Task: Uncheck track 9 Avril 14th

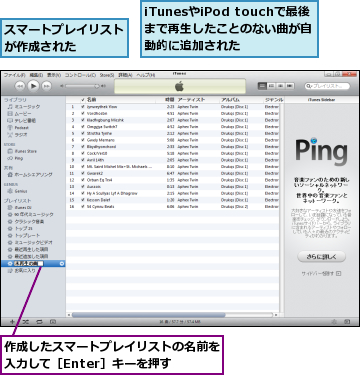Action: pos(83,160)
